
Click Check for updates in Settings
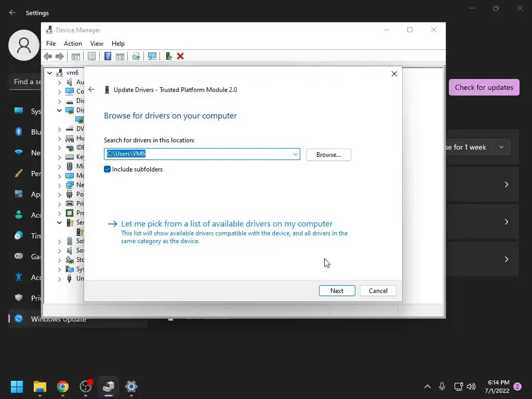pyautogui.click(x=484, y=87)
